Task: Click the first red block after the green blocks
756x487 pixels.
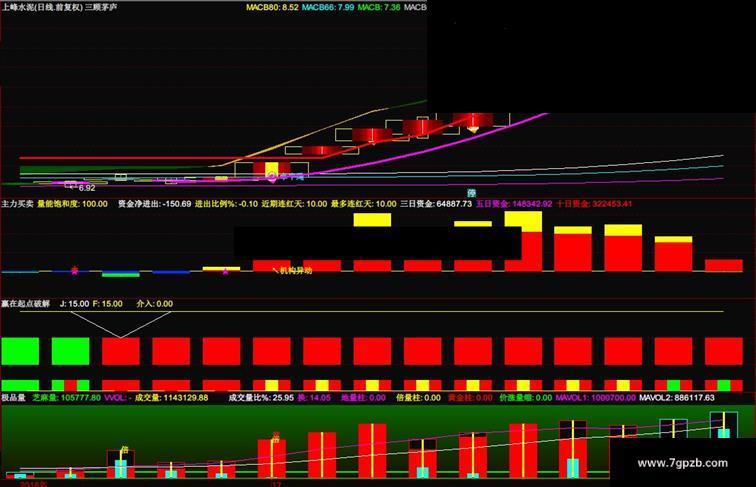Action: [x=121, y=351]
